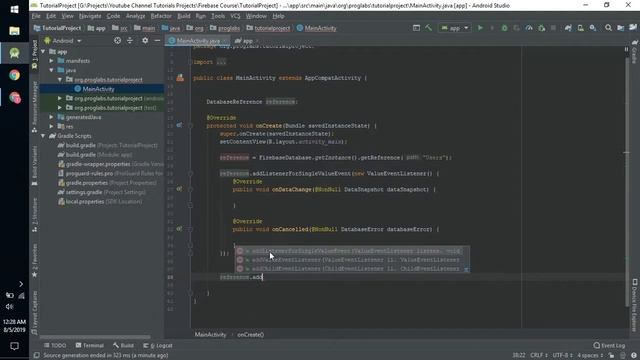Open the Edit menu

pos(51,16)
